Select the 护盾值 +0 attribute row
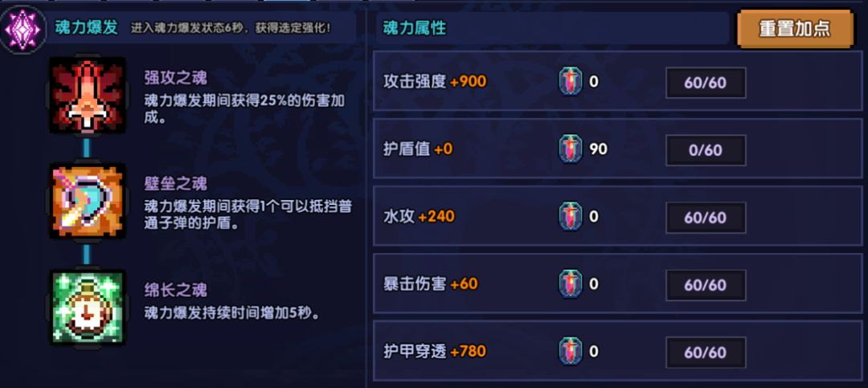868x388 pixels. point(419,149)
